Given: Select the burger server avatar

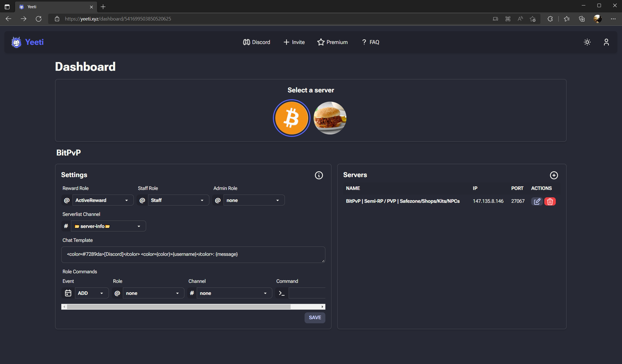Looking at the screenshot, I should tap(330, 118).
